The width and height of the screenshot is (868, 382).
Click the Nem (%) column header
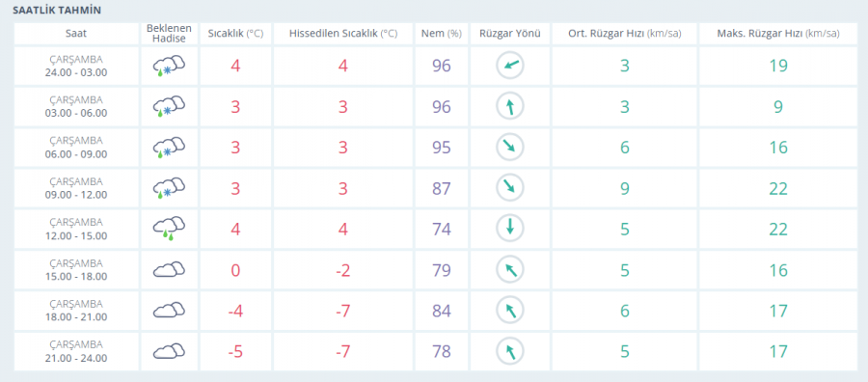point(441,33)
